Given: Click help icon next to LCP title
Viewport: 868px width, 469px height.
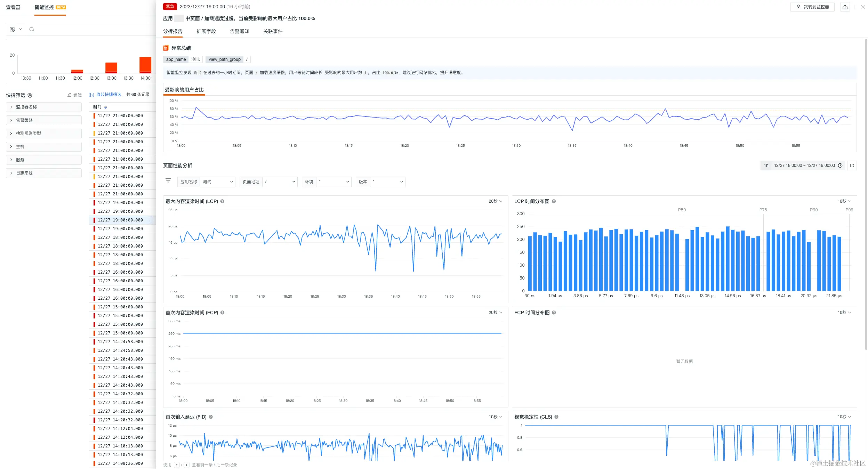Looking at the screenshot, I should pyautogui.click(x=223, y=201).
